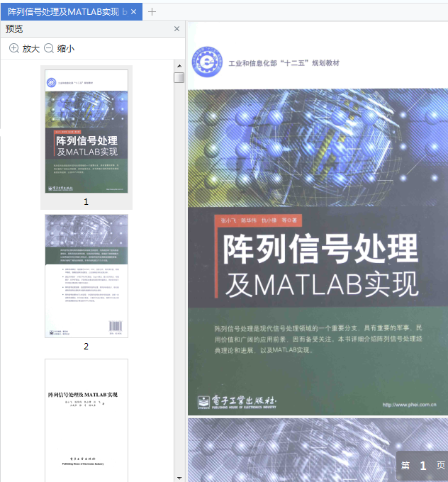The image size is (448, 482).
Task: Click the 缩小 zoom-out magnifier icon
Action: (49, 48)
